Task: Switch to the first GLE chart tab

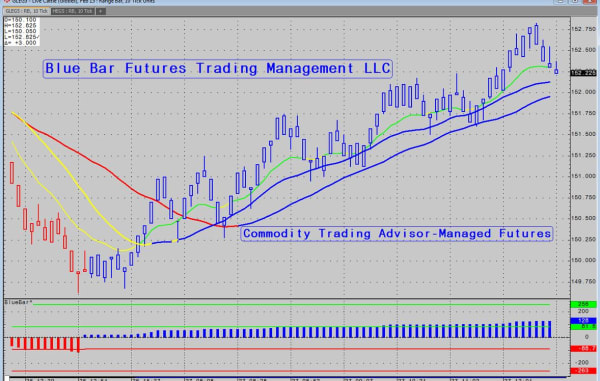Action: (x=26, y=11)
